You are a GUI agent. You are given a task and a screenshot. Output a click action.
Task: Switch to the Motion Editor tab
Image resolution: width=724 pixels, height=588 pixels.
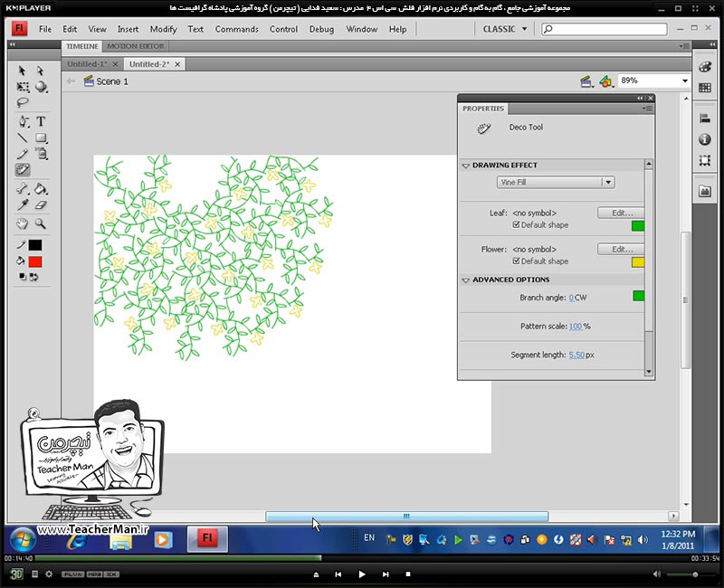(136, 46)
